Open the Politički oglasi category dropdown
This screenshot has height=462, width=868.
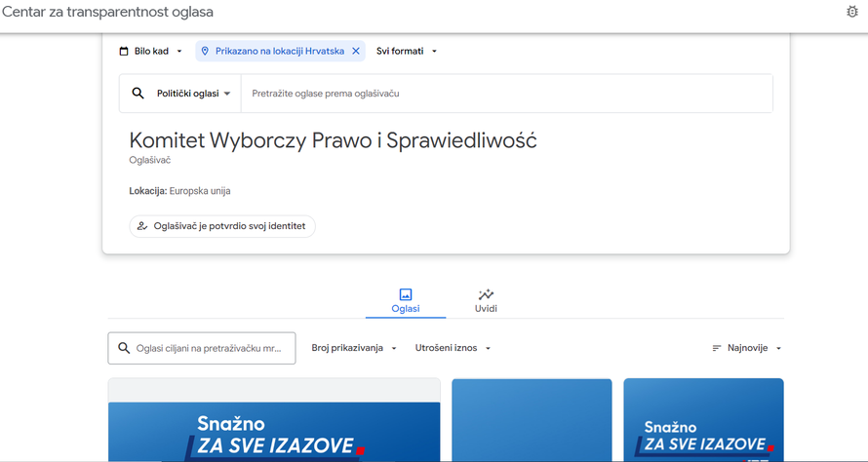194,94
